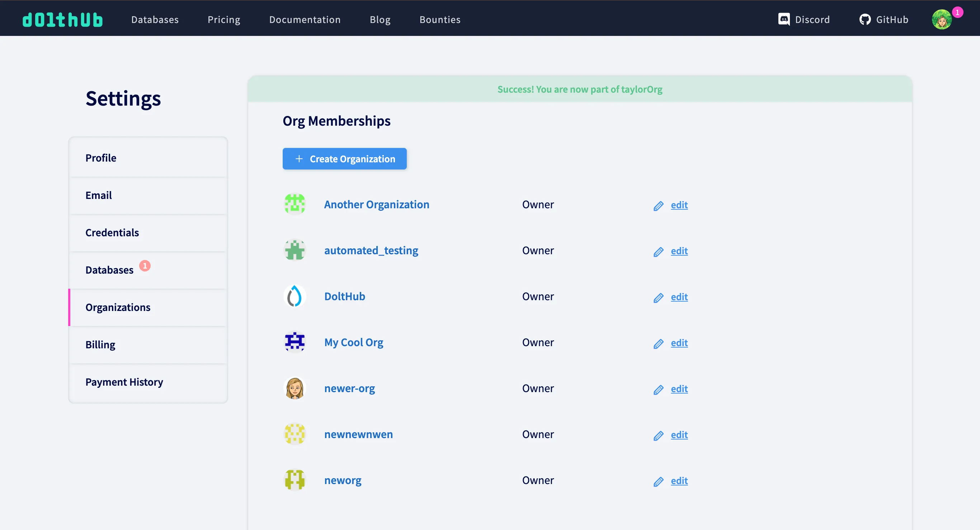Click the DoltHub logo in navbar

click(x=62, y=20)
